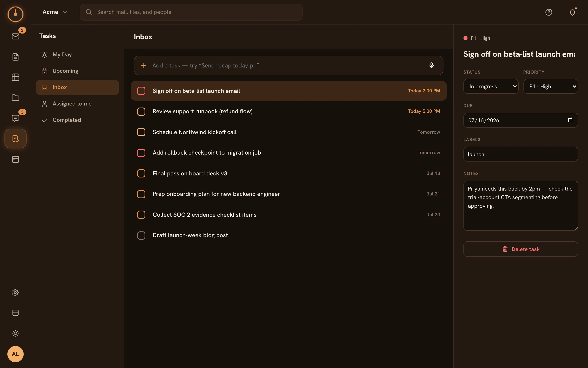
Task: Open the calendar picker in Due field
Action: [570, 120]
